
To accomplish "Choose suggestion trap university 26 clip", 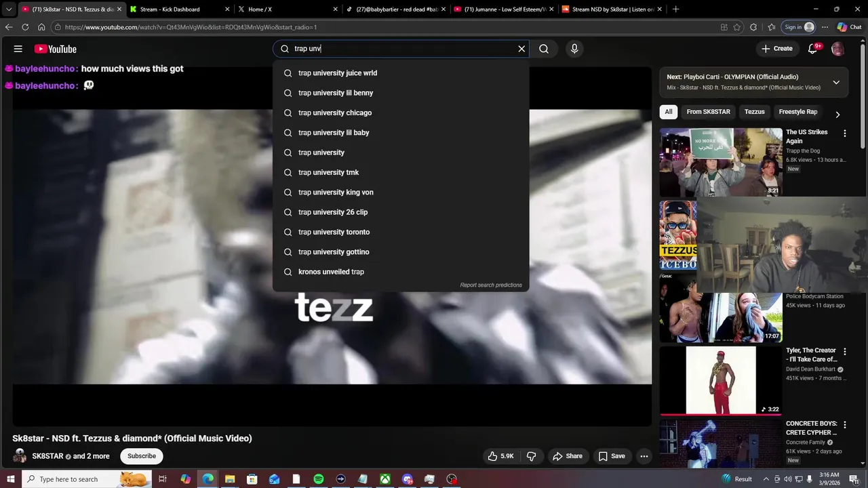I will point(401,212).
